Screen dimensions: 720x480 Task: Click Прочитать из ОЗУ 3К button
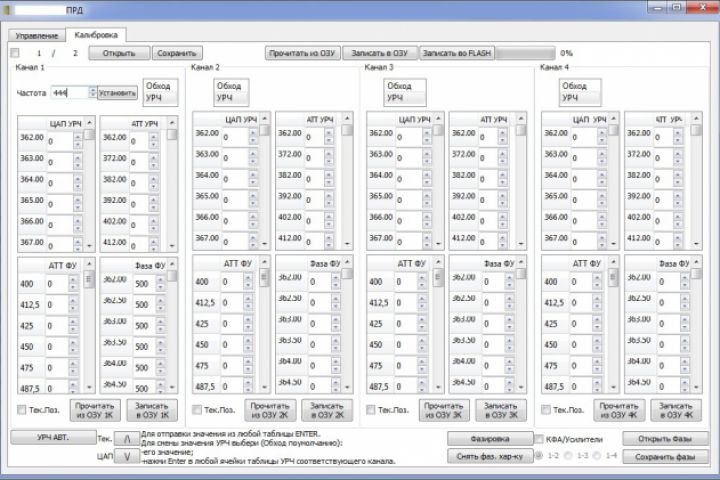444,410
